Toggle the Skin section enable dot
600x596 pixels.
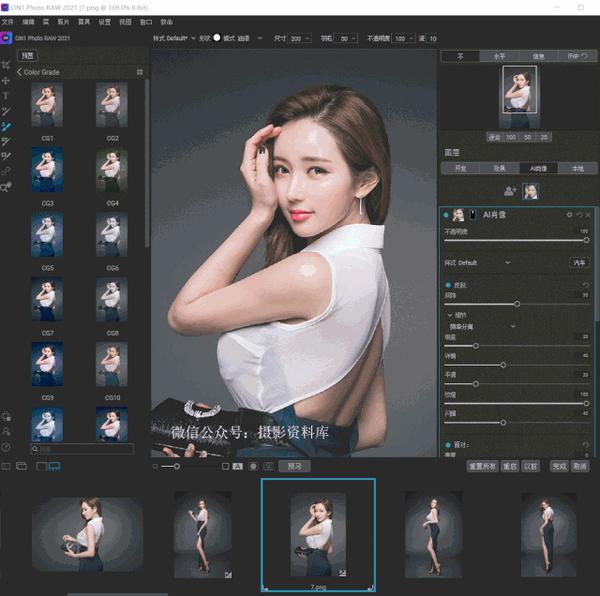(x=448, y=285)
